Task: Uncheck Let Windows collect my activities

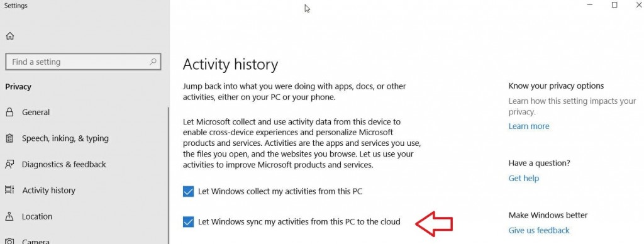Action: coord(188,191)
